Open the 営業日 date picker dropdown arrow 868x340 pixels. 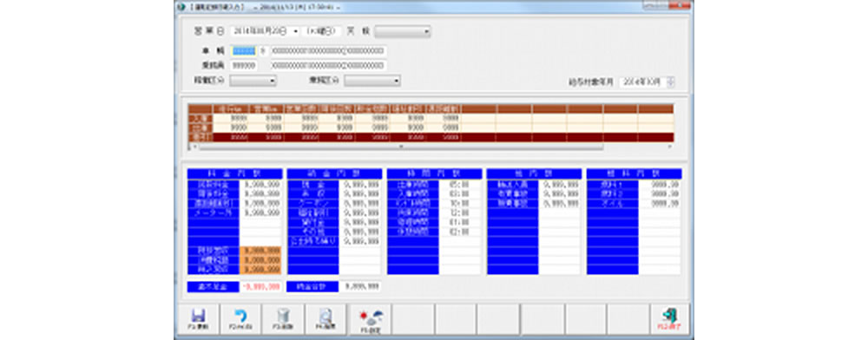point(296,32)
